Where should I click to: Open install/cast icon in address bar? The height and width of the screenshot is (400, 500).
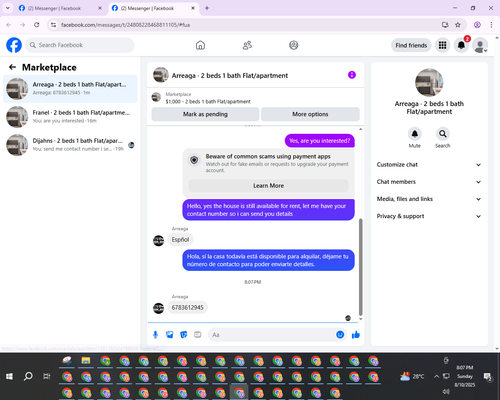445,25
